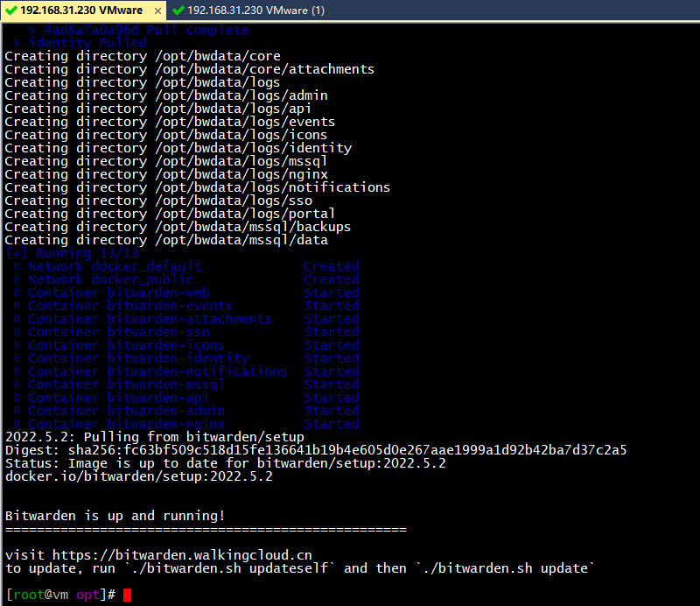Click 'Container bitwarden-api' row

click(x=186, y=398)
